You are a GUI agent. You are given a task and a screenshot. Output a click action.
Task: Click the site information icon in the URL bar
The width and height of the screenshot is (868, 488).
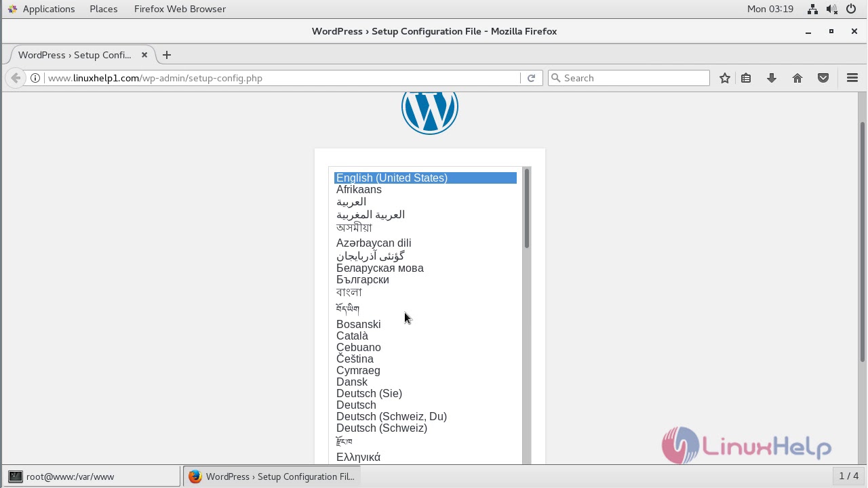tap(35, 78)
